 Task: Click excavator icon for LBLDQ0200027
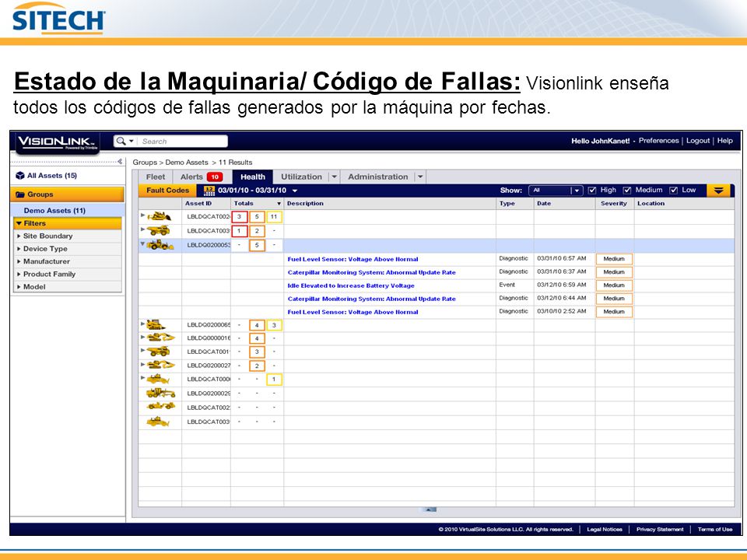click(x=160, y=366)
